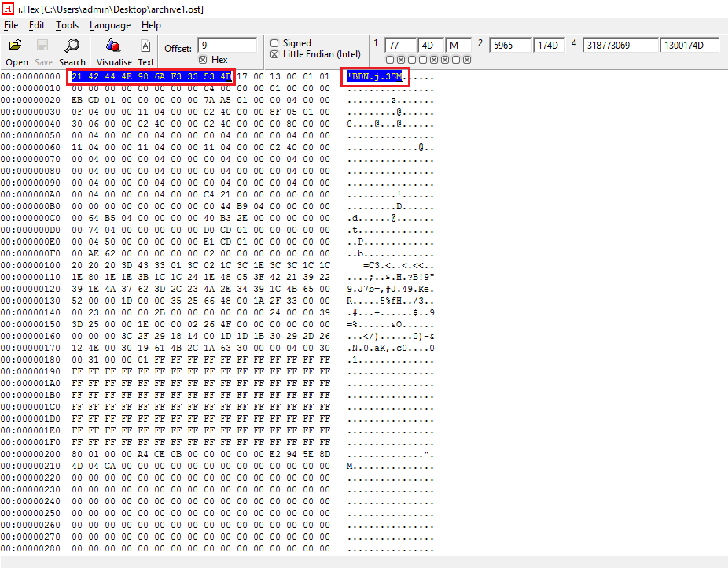Click the 1-byte hex field showing 4D
This screenshot has height=568, width=728.
(431, 45)
